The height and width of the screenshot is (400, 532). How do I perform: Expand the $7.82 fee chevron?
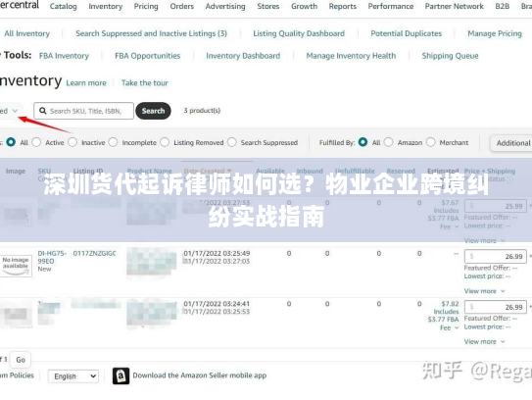point(457,327)
